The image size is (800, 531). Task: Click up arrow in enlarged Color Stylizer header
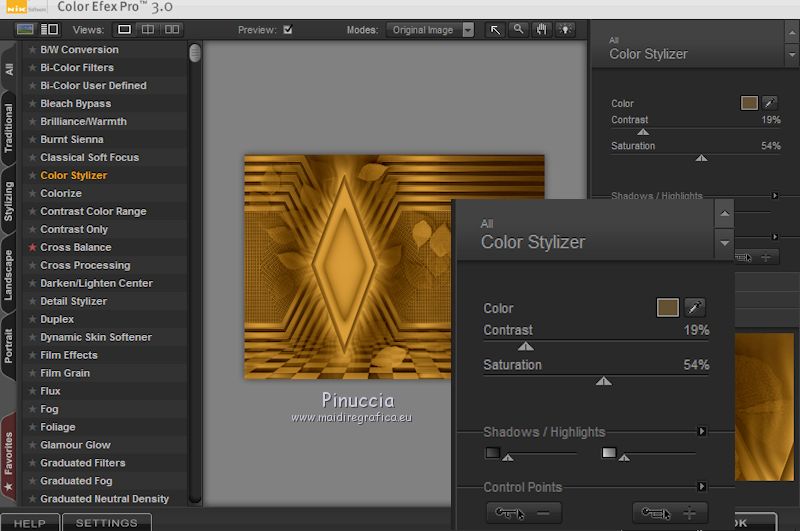tap(724, 213)
